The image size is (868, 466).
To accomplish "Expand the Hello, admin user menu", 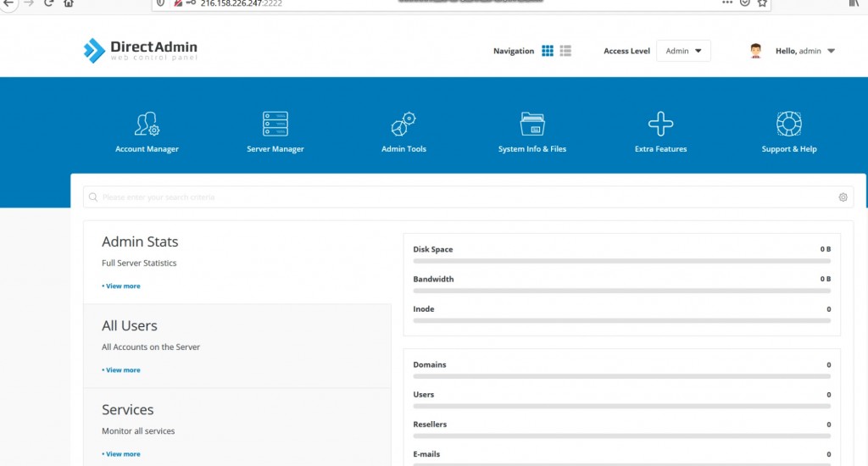I will (x=805, y=51).
